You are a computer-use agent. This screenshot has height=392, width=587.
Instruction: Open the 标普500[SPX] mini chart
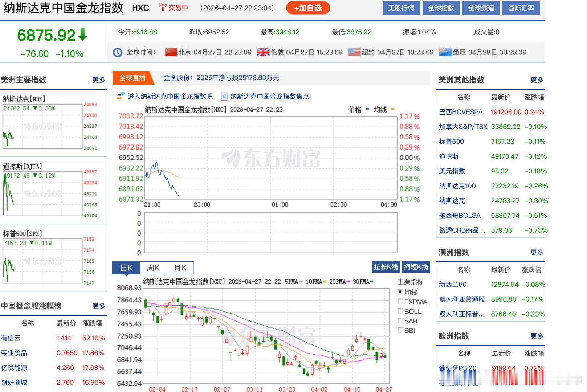[x=42, y=261]
